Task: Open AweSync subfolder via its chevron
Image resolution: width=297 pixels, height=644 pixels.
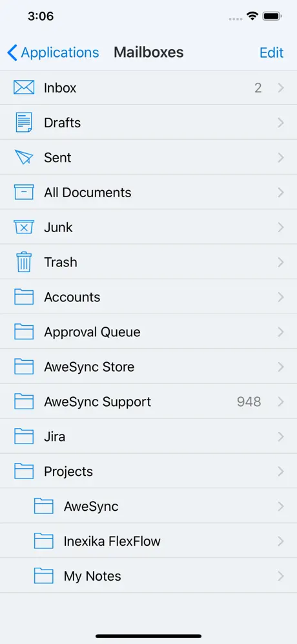Action: coord(281,506)
